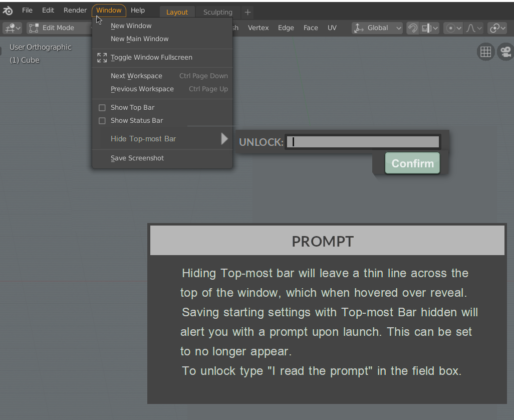This screenshot has height=420, width=514.
Task: Open the Face menu
Action: click(x=311, y=28)
